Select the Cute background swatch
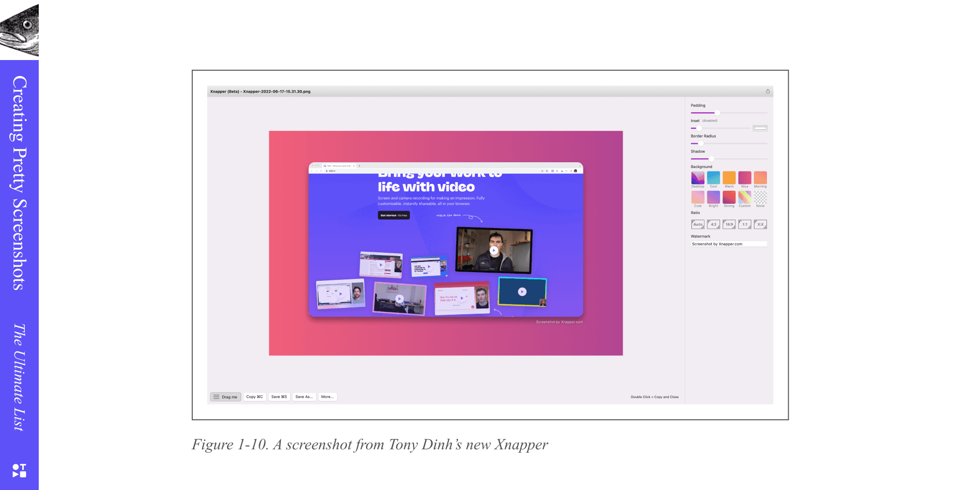980x490 pixels. (x=698, y=197)
